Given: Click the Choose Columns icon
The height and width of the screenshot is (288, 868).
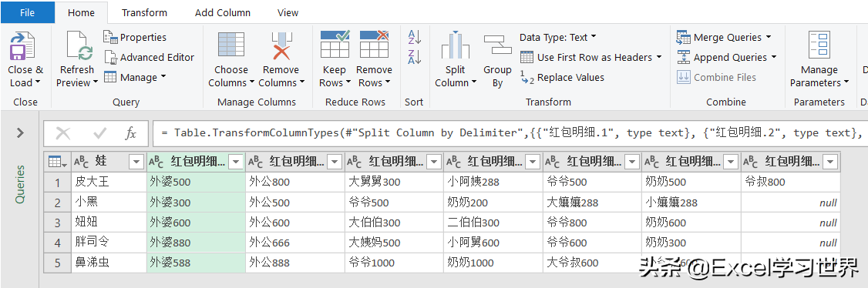Looking at the screenshot, I should click(231, 46).
